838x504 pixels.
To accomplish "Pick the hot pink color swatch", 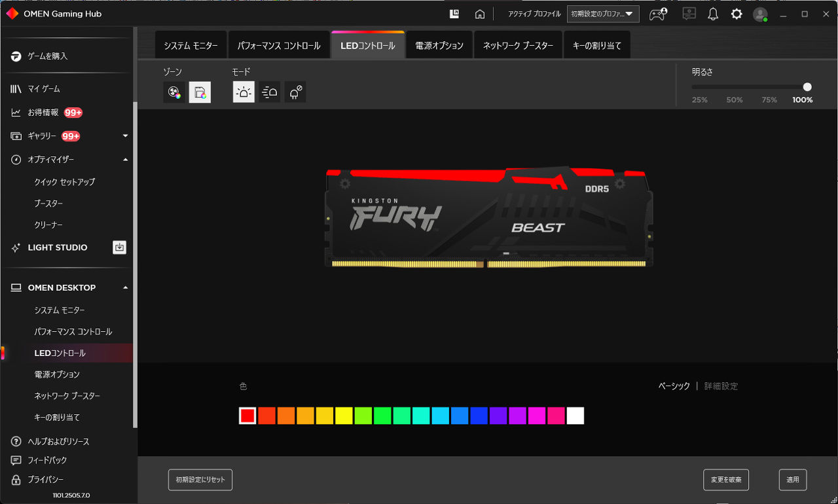I will [556, 416].
